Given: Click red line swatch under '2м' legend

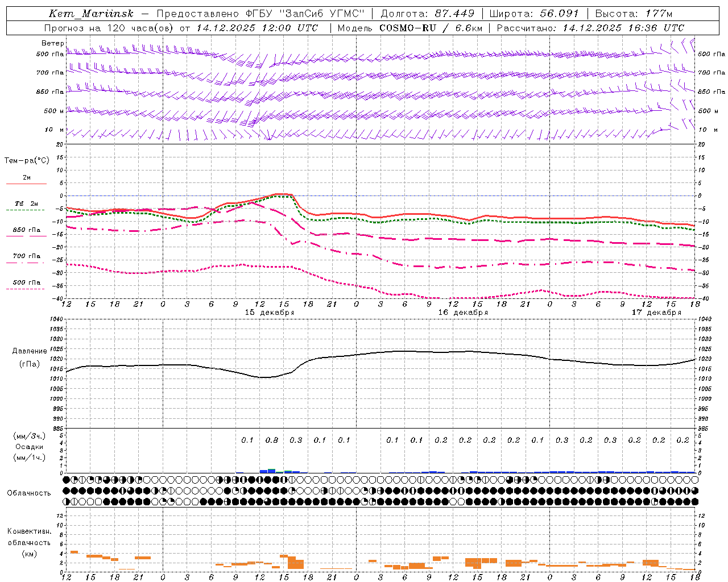Looking at the screenshot, I should 26,184.
